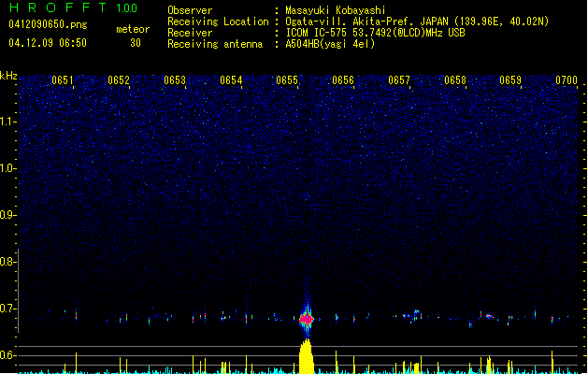The image size is (588, 374).
Task: Click the 0.8 kHz frequency tick label
Action: coord(7,262)
